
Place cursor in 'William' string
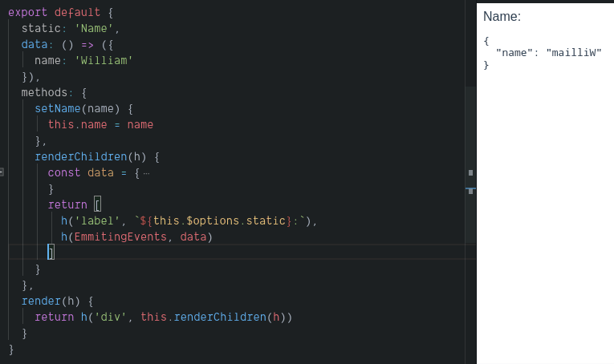104,61
